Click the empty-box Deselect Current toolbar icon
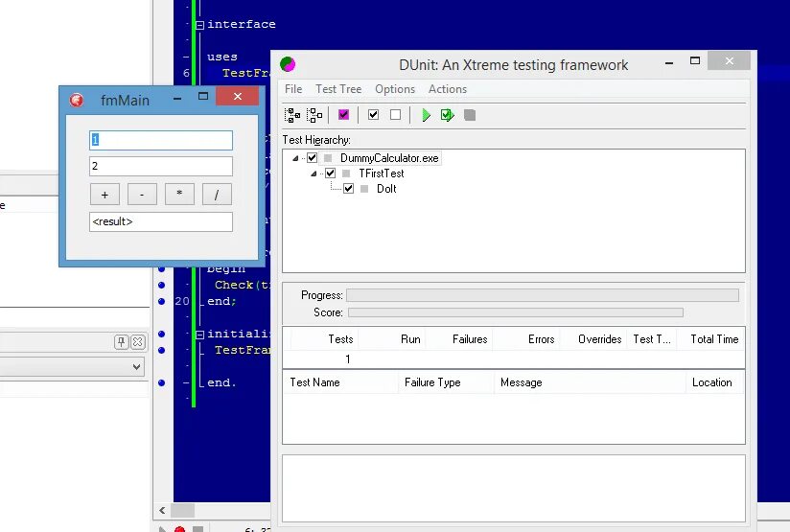790x532 pixels. click(x=396, y=115)
